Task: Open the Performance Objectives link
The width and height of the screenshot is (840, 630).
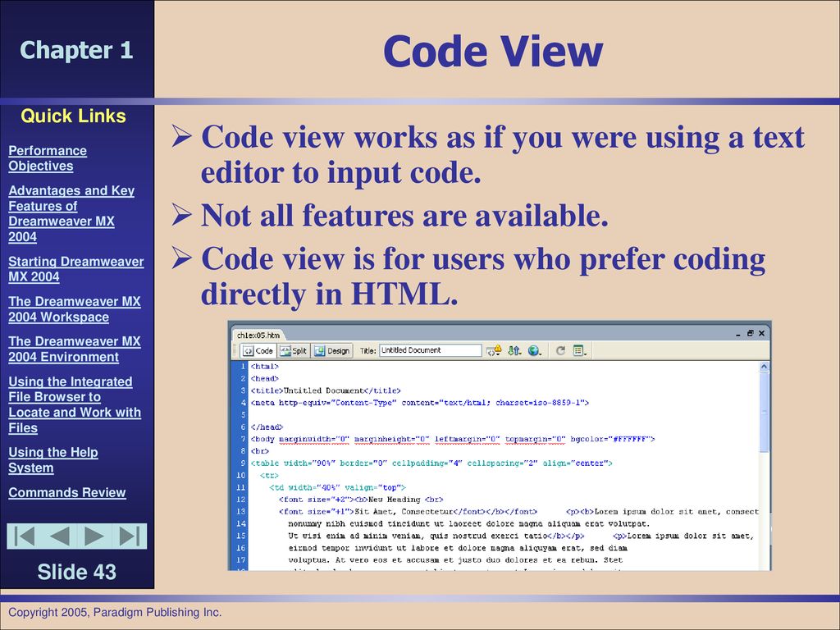Action: pos(48,158)
